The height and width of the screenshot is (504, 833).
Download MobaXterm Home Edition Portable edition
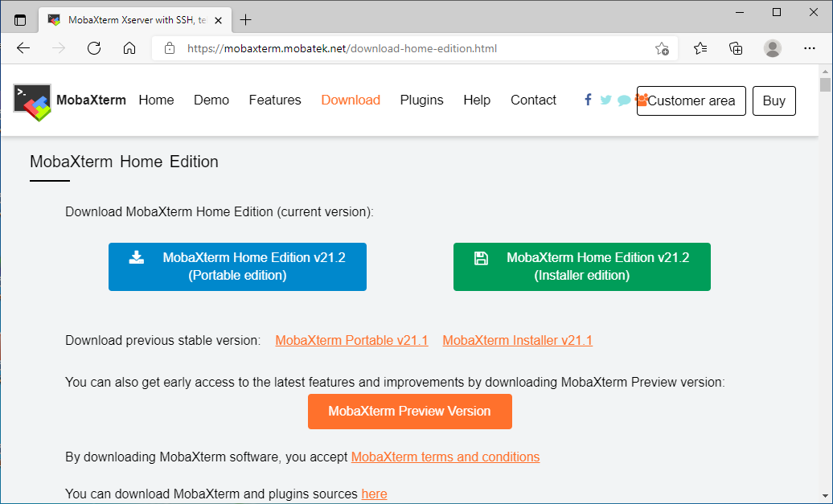click(237, 267)
